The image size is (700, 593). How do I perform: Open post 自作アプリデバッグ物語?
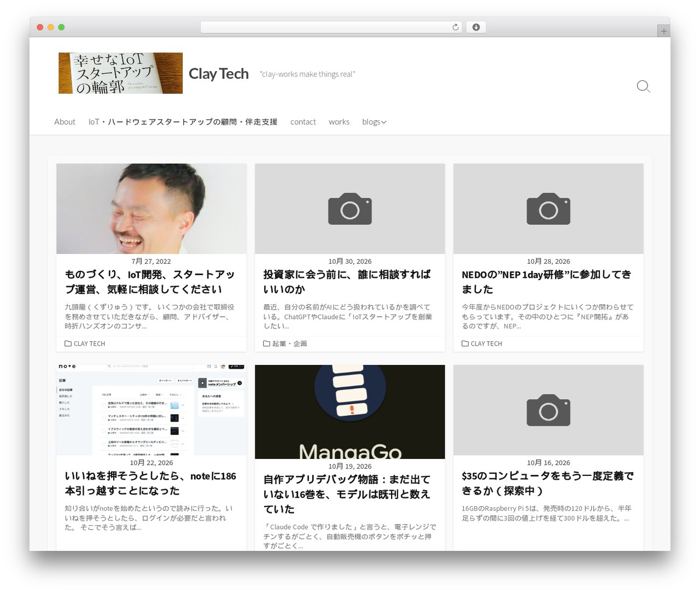[x=347, y=494]
